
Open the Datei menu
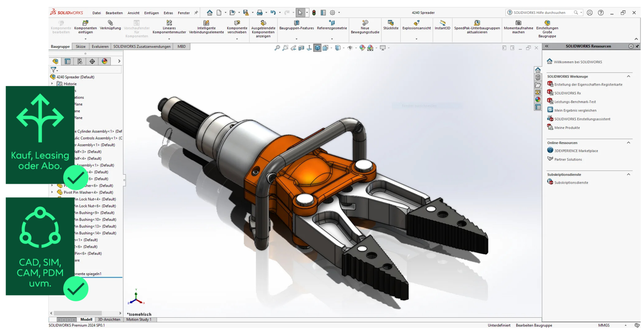(97, 13)
